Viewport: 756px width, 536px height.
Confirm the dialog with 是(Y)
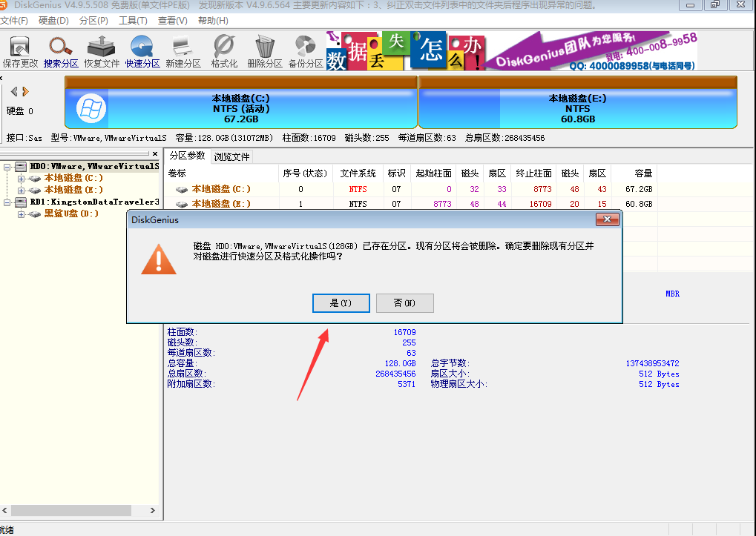point(341,302)
